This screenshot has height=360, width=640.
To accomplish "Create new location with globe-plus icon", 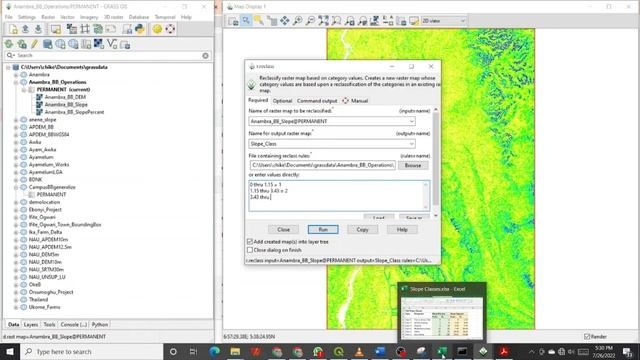I will pyautogui.click(x=60, y=44).
